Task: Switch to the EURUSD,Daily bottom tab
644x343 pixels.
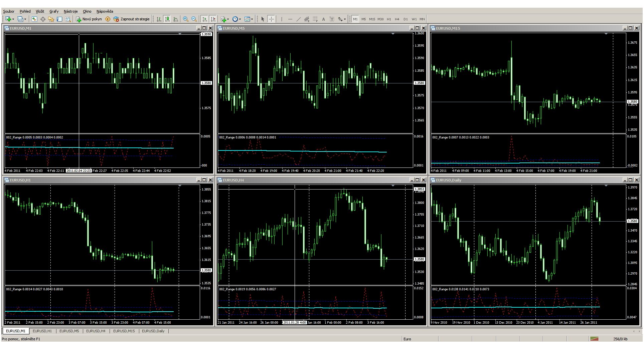Action: 153,331
